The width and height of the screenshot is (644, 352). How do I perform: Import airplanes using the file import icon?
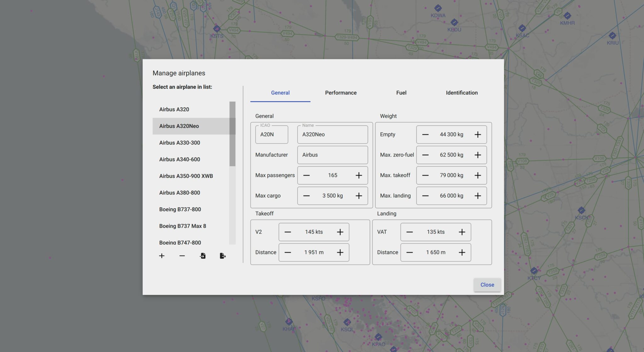203,256
